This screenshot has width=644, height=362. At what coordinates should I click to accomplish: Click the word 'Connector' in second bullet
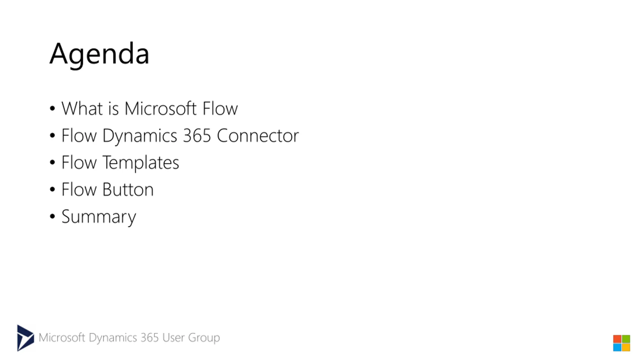pos(258,135)
